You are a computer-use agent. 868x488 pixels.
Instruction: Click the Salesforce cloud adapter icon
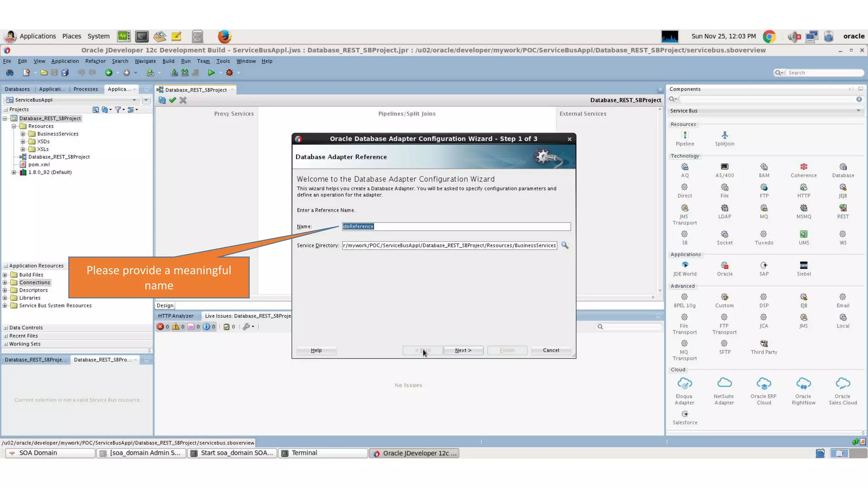pyautogui.click(x=684, y=414)
